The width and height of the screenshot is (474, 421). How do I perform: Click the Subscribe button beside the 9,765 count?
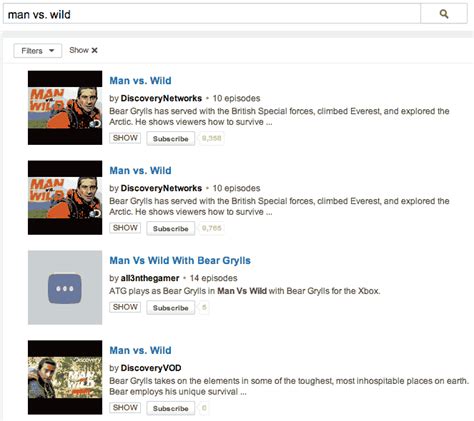click(171, 229)
